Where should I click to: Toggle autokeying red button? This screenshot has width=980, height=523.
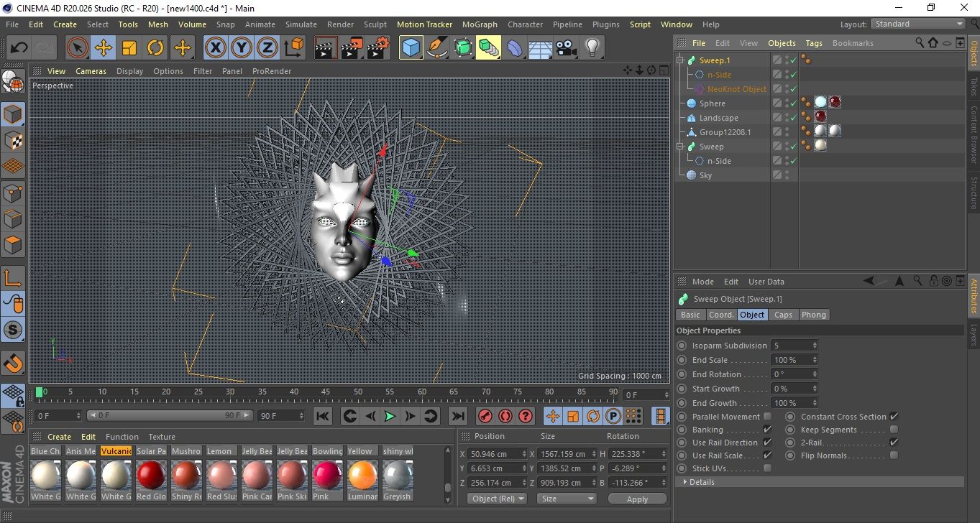pos(505,416)
